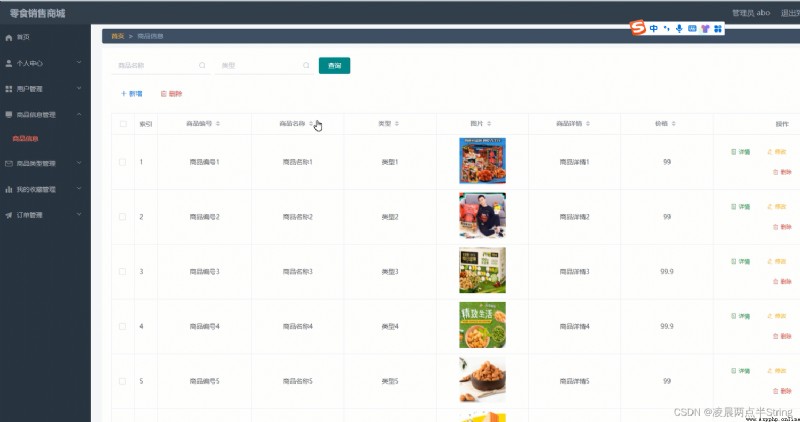The height and width of the screenshot is (422, 800).
Task: Focus the 商品名称 search input
Action: (x=161, y=65)
